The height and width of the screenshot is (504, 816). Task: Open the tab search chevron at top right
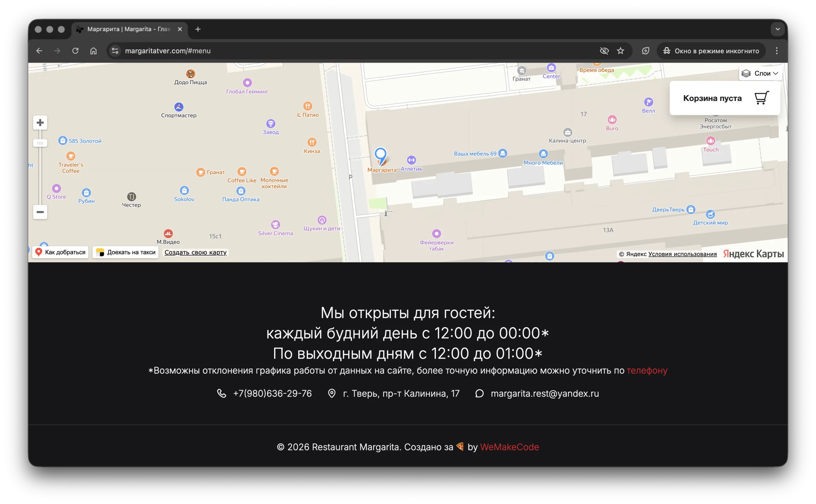[778, 29]
